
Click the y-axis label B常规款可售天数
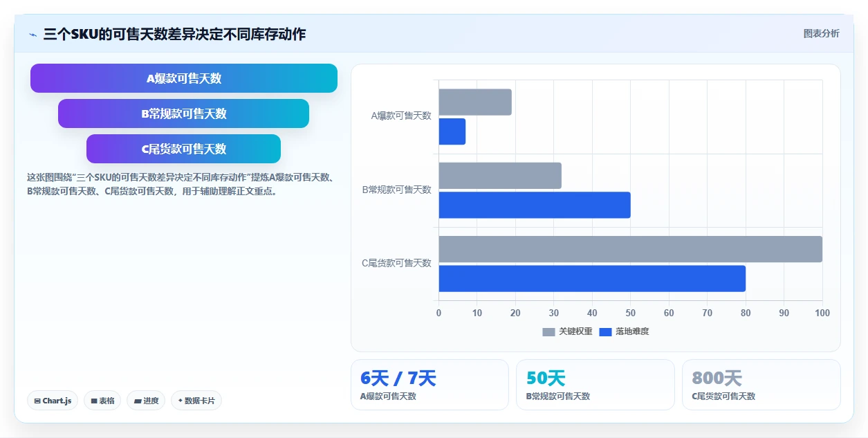(x=397, y=190)
